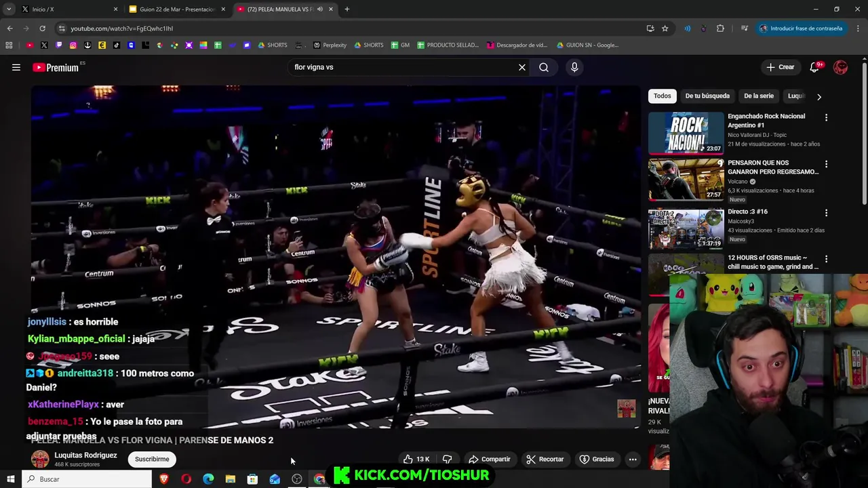Screen dimensions: 868x488
Task: Open Directo :3 #16 video thumbnail
Action: tap(686, 228)
